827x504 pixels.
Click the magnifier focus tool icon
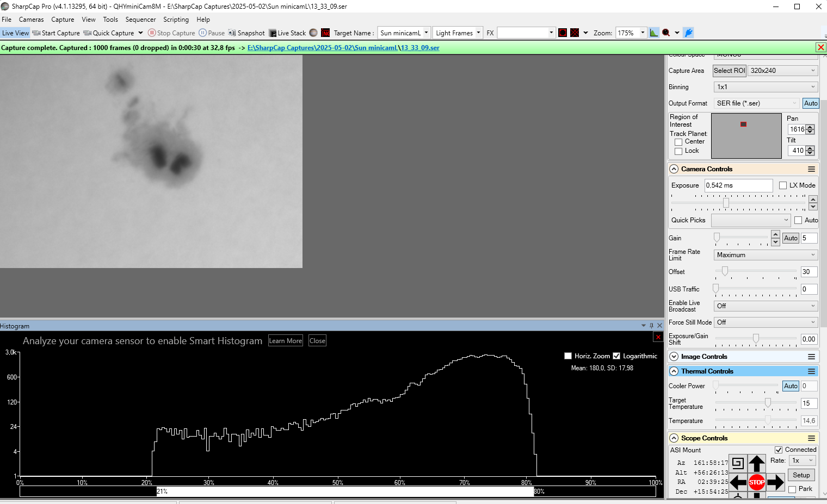point(666,33)
